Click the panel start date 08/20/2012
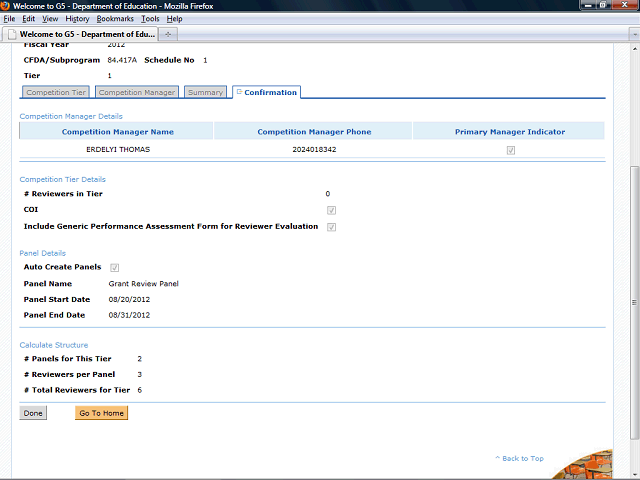 [129, 300]
